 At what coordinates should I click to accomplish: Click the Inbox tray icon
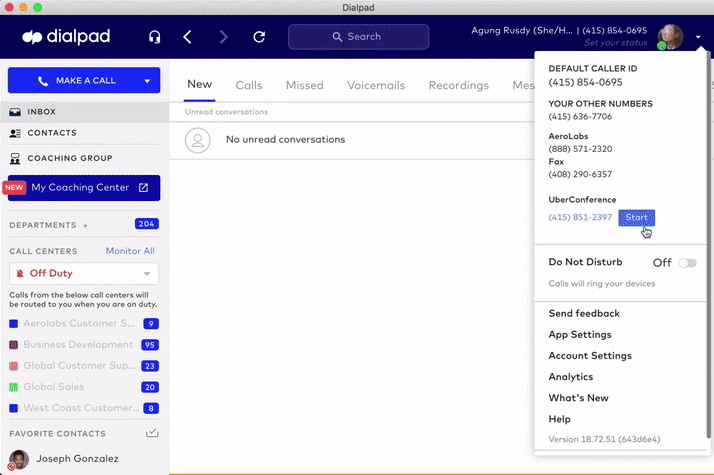[x=15, y=112]
